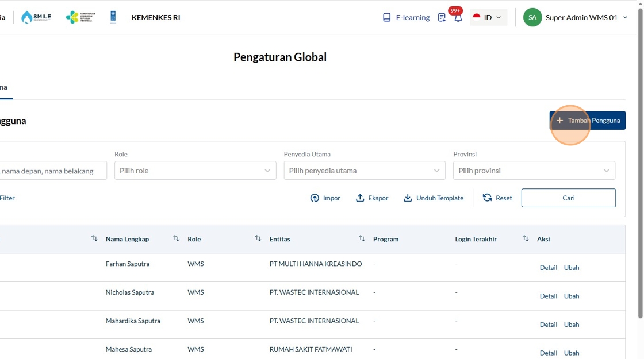
Task: Click the Mahesa Saputra name cell
Action: [129, 349]
